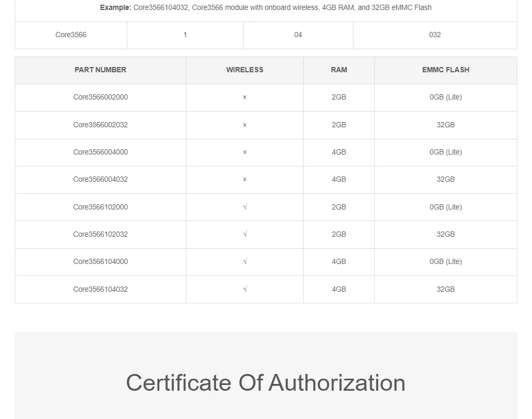Click the 04 cell in example row
Image resolution: width=532 pixels, height=419 pixels.
click(298, 35)
